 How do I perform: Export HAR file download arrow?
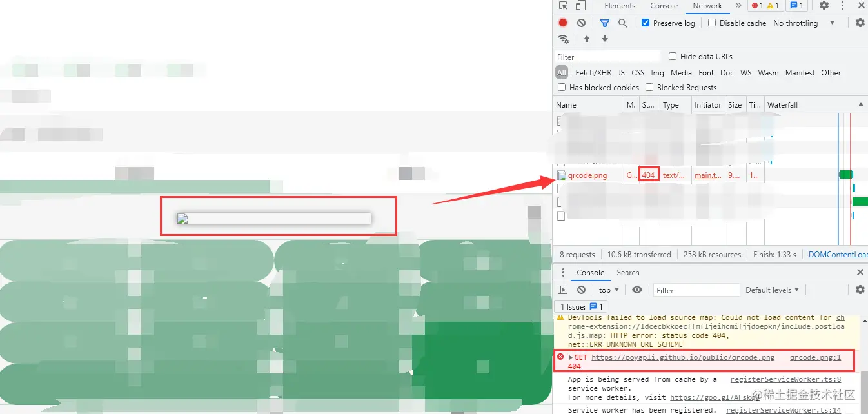604,39
